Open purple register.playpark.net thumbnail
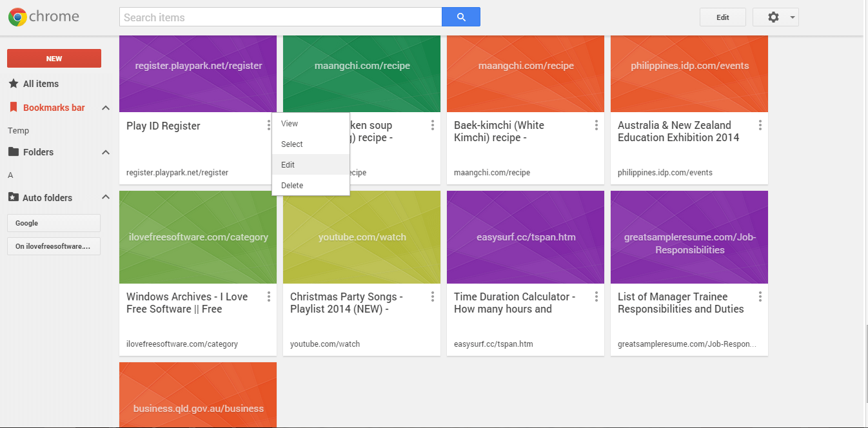This screenshot has height=428, width=868. (198, 73)
